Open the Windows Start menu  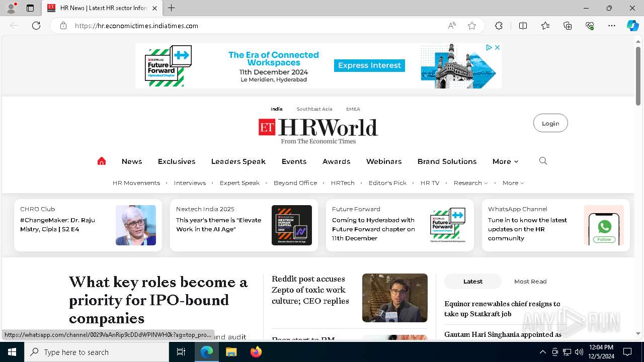[12, 352]
